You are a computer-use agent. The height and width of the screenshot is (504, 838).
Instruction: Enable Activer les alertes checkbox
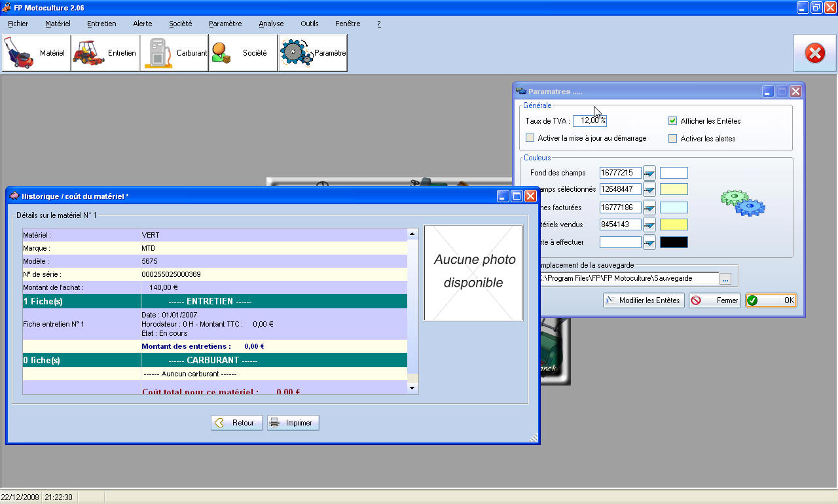tap(672, 139)
